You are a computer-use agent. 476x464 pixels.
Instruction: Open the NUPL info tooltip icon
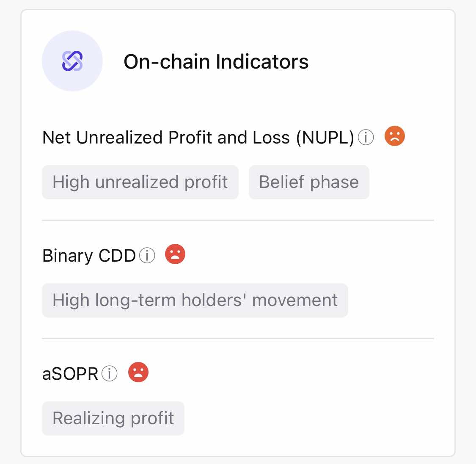tap(366, 137)
